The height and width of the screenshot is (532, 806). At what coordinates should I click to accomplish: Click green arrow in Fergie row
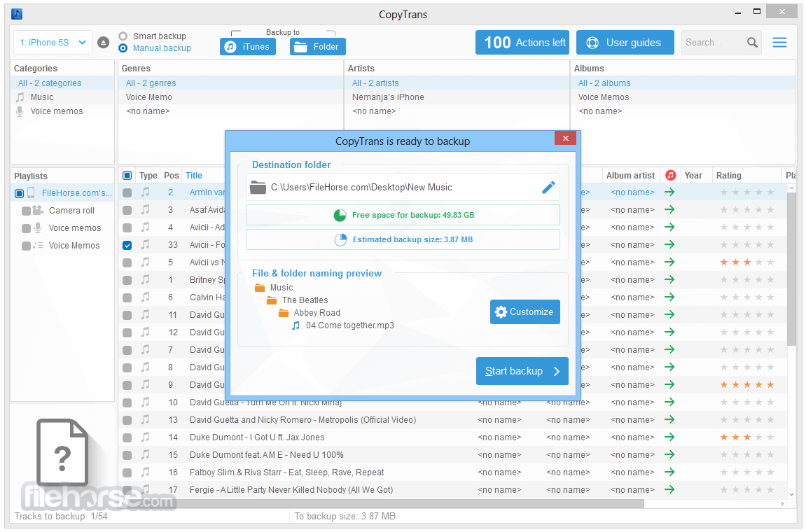click(x=669, y=490)
